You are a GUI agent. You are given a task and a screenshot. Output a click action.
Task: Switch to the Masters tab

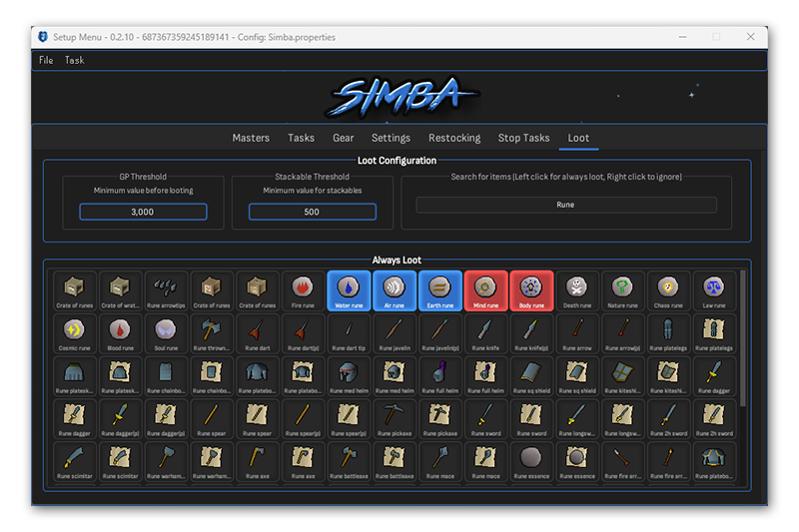(251, 138)
